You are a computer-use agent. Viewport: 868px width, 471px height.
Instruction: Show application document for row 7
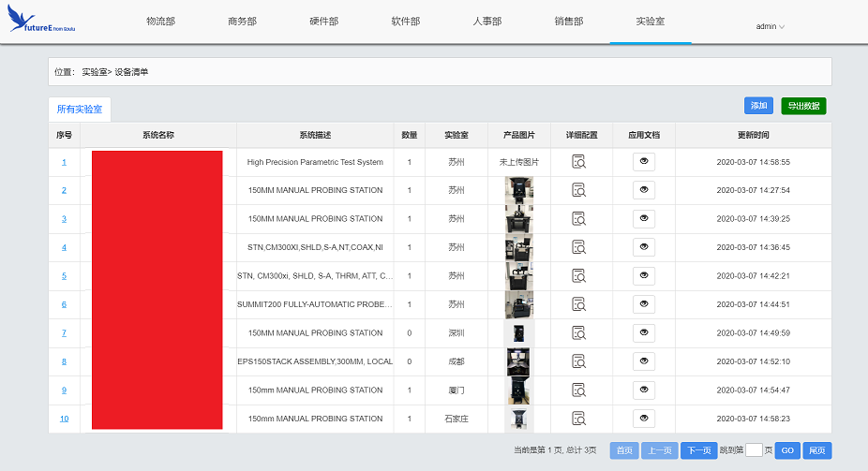point(644,332)
